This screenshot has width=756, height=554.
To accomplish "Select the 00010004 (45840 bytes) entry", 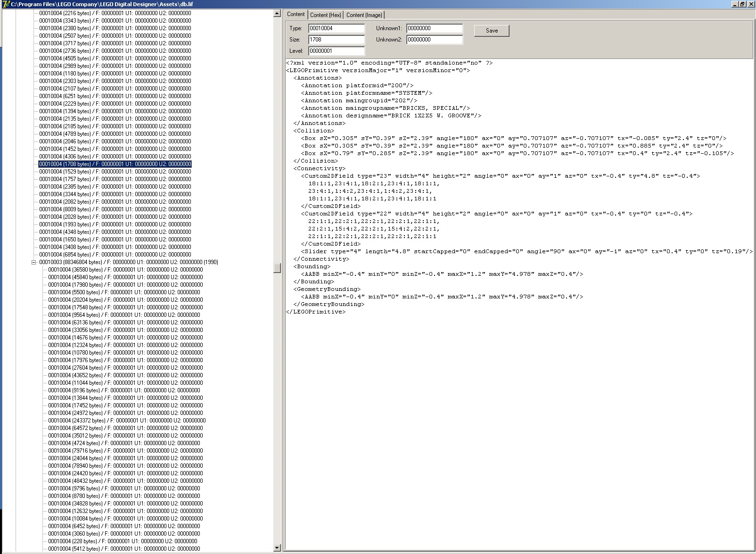I will click(x=125, y=277).
